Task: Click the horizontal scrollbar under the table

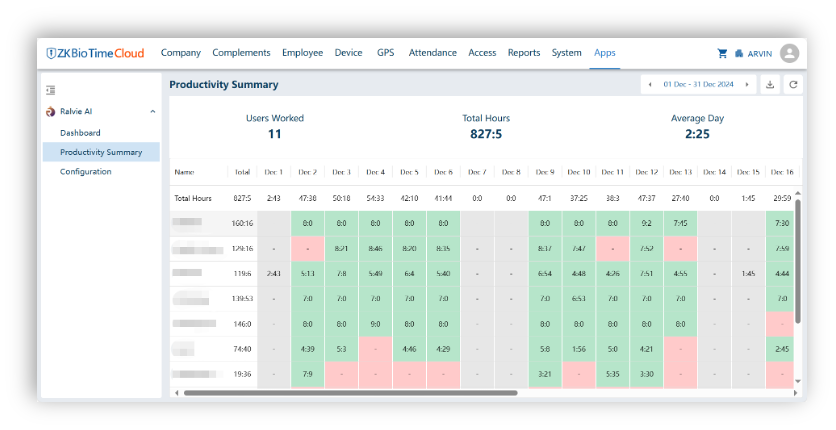Action: (x=350, y=393)
